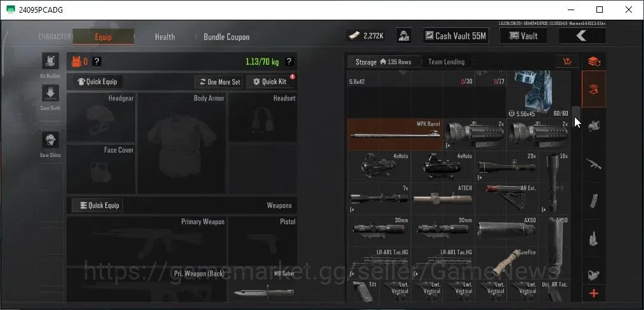Select the Tilt grip item
644x310 pixels.
coord(363,291)
